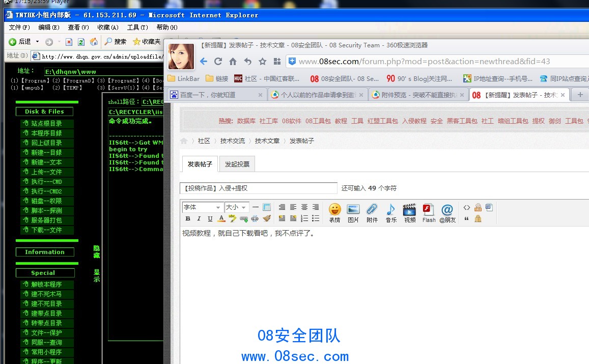Open the 字体 font dropdown
The image size is (589, 364).
coord(202,207)
